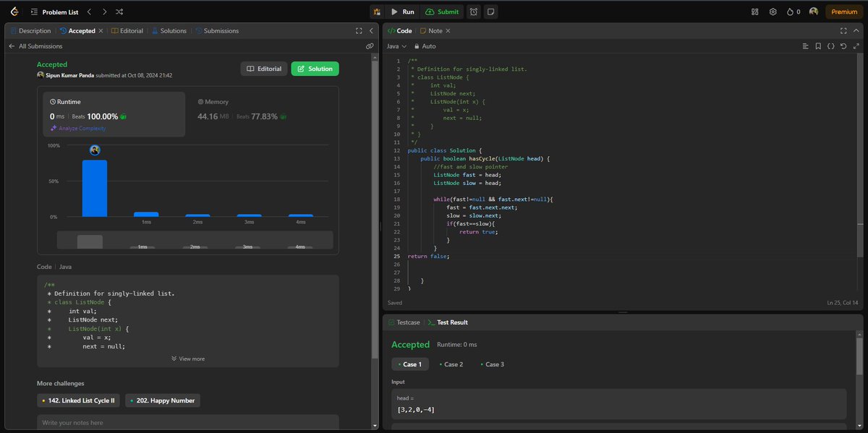Collapse the left panel with chevron

(371, 31)
